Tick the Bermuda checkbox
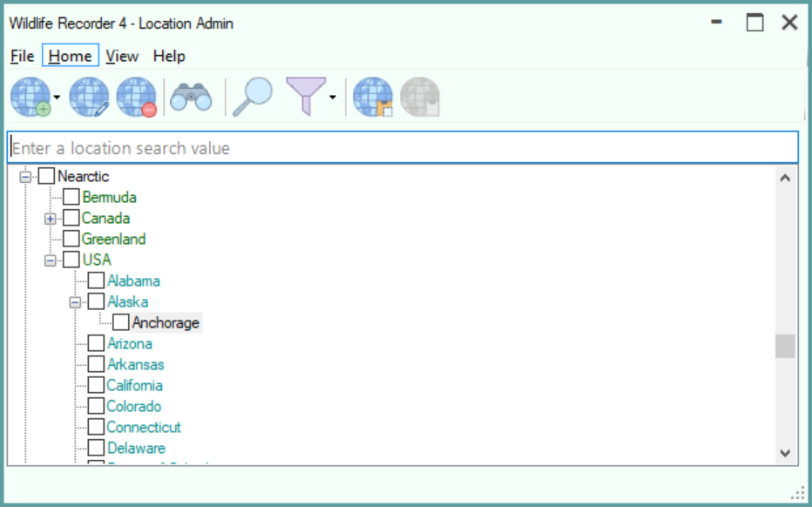 tap(71, 197)
